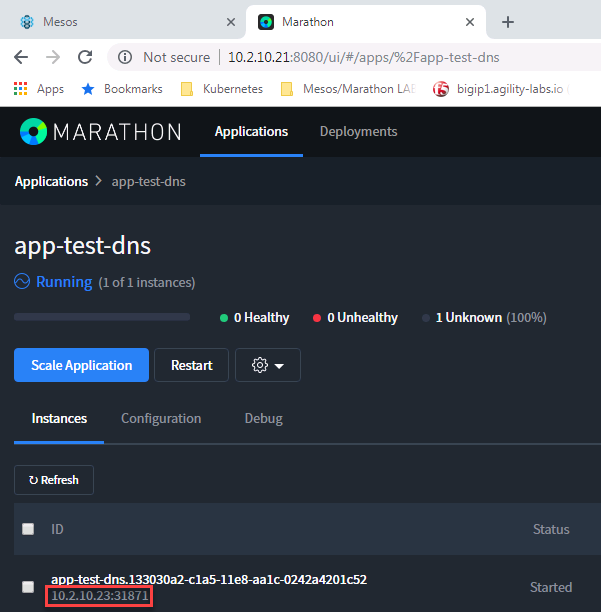The image size is (601, 612).
Task: Click the health progress bar
Action: coord(102,317)
